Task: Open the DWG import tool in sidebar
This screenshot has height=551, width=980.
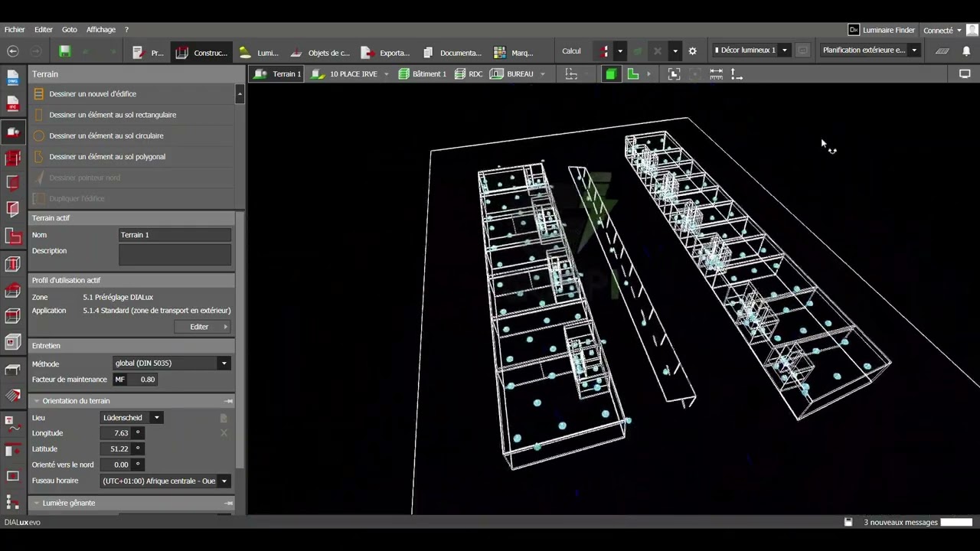Action: click(x=13, y=78)
